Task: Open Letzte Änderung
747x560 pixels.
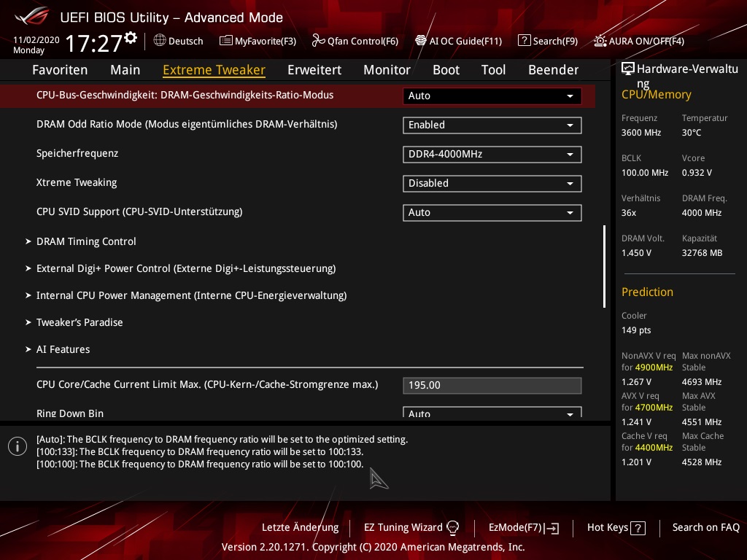Action: 300,528
